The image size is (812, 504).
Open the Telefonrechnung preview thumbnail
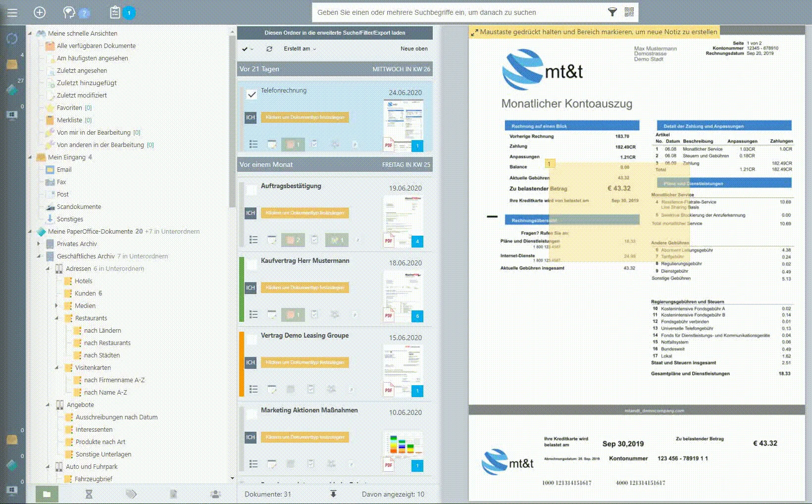[403, 120]
